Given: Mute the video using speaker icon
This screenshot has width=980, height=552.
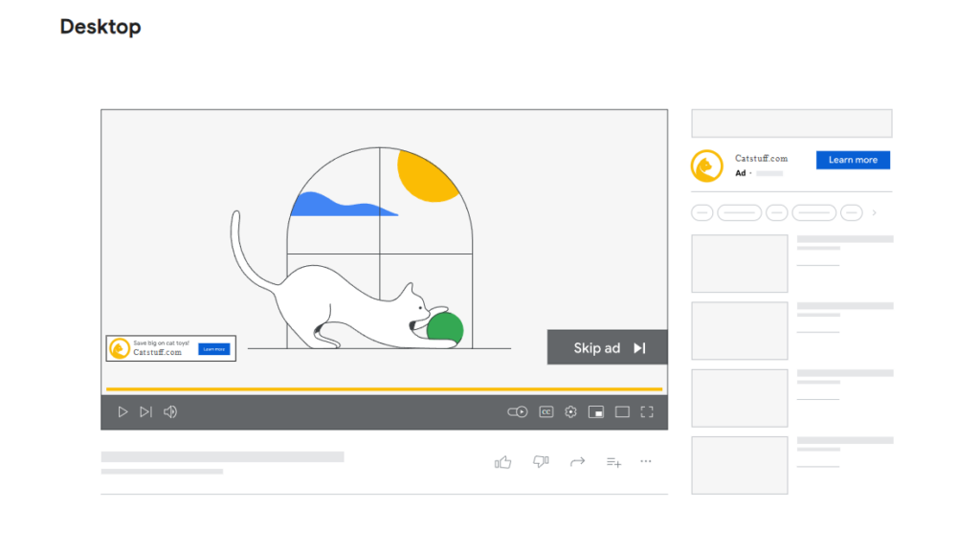Looking at the screenshot, I should (170, 412).
